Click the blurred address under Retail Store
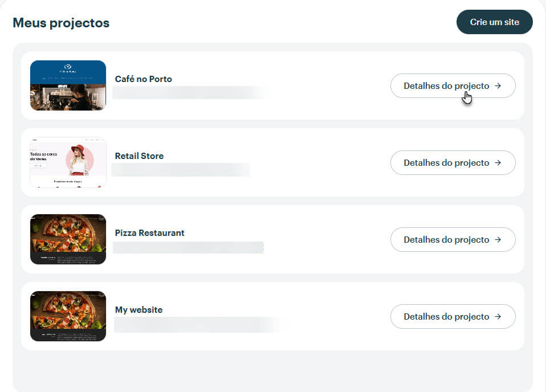Screen dimensions: 546x392 tap(181, 170)
